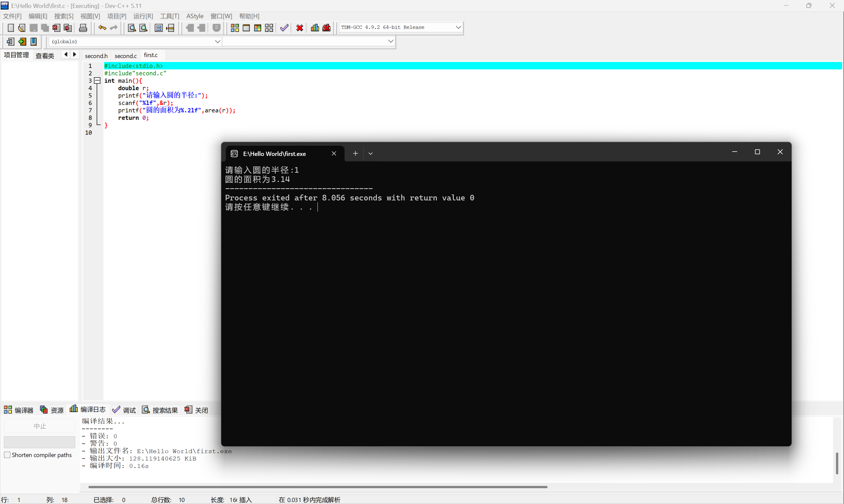This screenshot has width=844, height=504.
Task: Switch to the second.c editor tab
Action: pyautogui.click(x=125, y=55)
